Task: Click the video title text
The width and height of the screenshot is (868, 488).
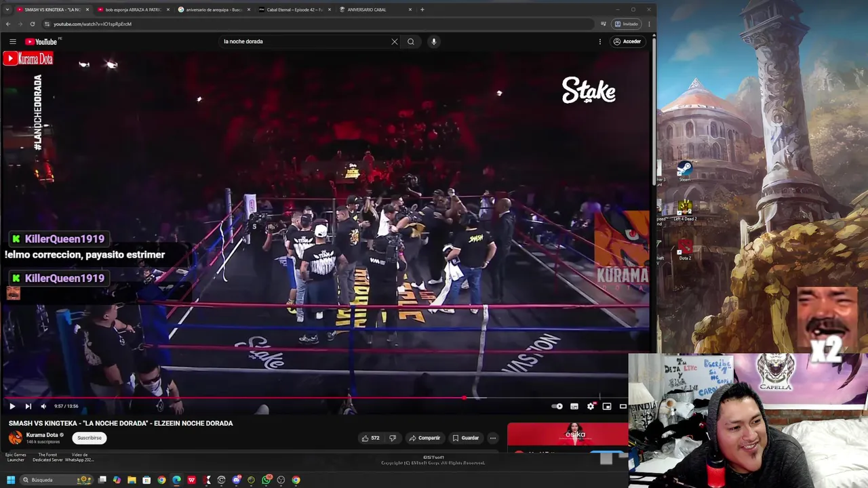Action: [x=121, y=423]
